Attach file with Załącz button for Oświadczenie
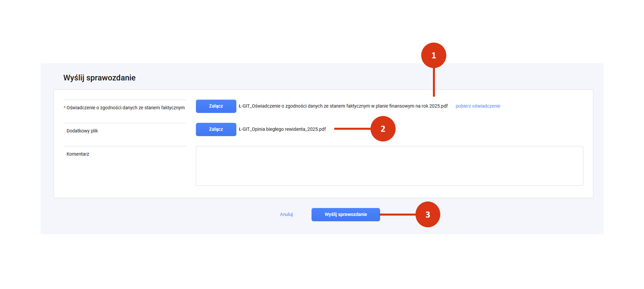The width and height of the screenshot is (644, 289). [216, 106]
